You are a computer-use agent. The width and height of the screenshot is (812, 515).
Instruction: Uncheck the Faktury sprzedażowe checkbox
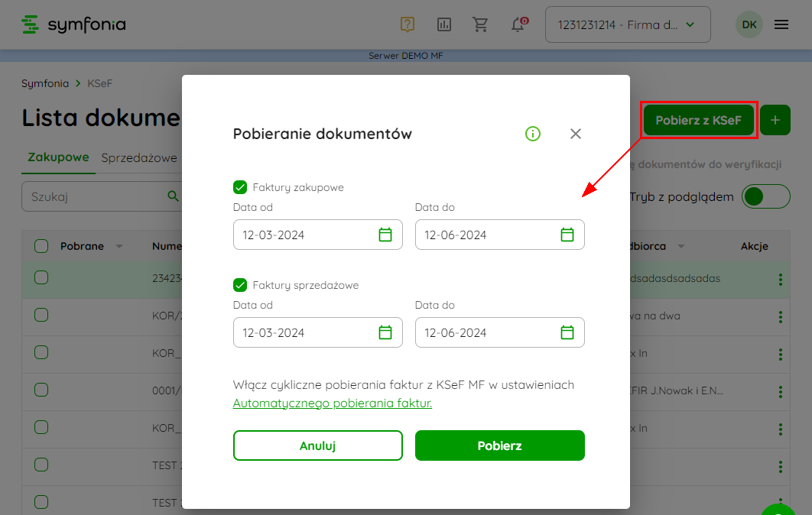point(240,285)
